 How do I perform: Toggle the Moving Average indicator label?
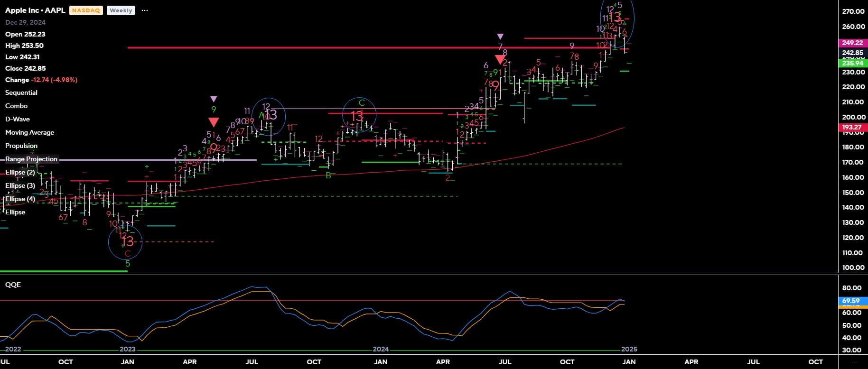tap(29, 132)
